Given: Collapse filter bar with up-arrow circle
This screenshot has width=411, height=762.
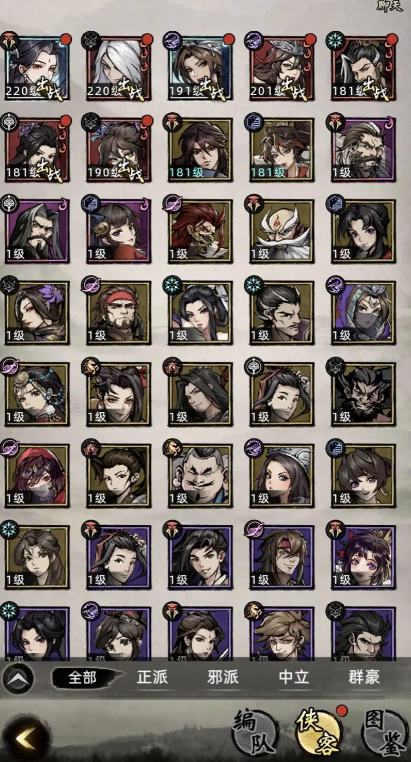Looking at the screenshot, I should pyautogui.click(x=18, y=678).
